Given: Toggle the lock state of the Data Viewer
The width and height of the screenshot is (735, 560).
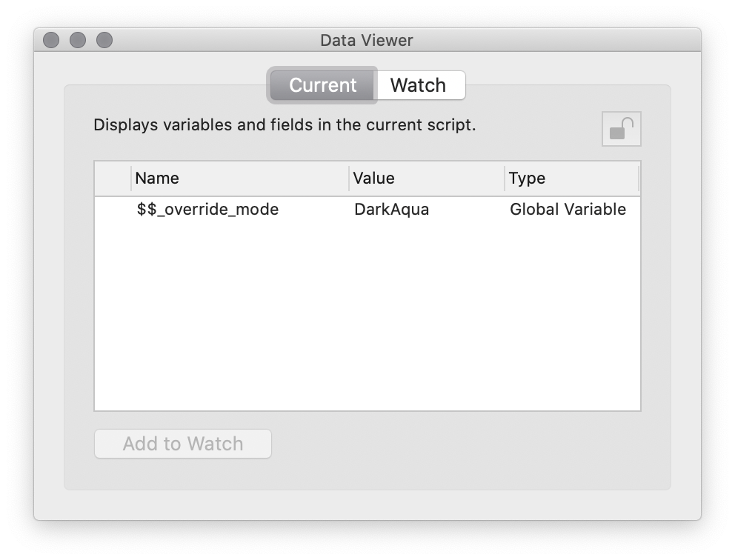Looking at the screenshot, I should (x=621, y=128).
